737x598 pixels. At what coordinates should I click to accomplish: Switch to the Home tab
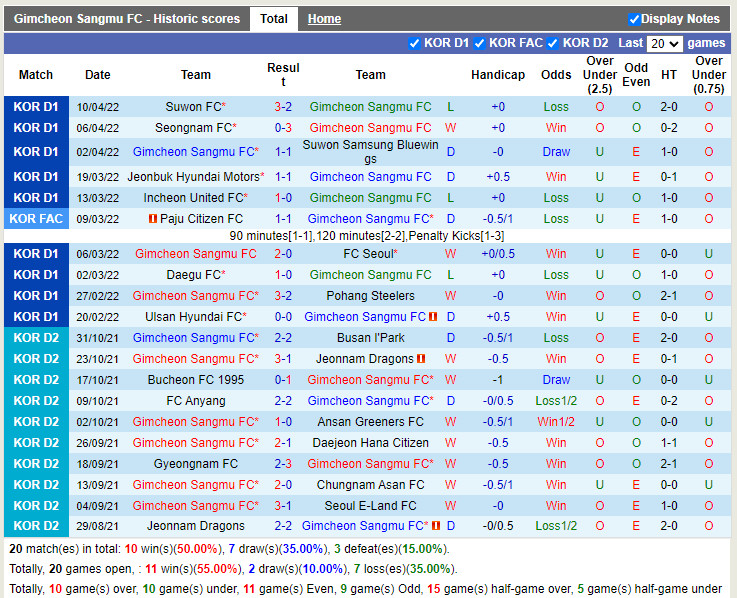tap(324, 19)
